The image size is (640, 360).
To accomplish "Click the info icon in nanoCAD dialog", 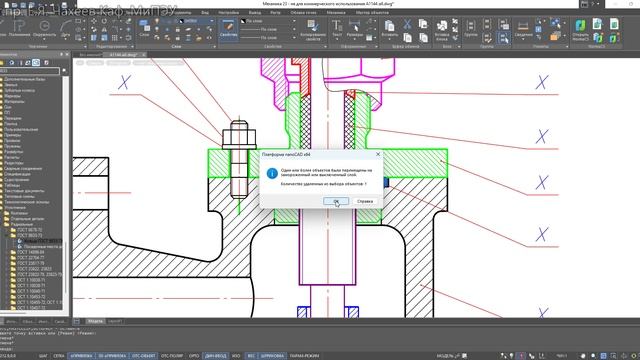I will tap(272, 173).
